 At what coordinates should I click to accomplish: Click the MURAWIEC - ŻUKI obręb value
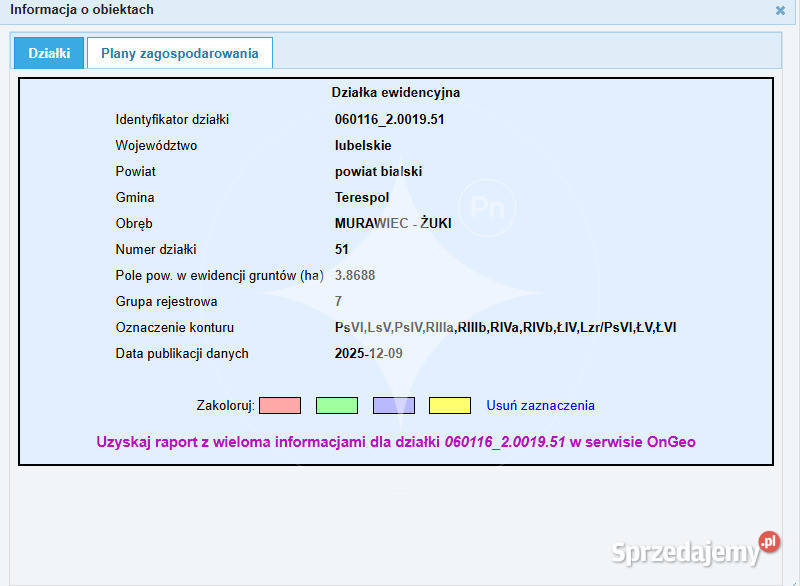coord(393,224)
